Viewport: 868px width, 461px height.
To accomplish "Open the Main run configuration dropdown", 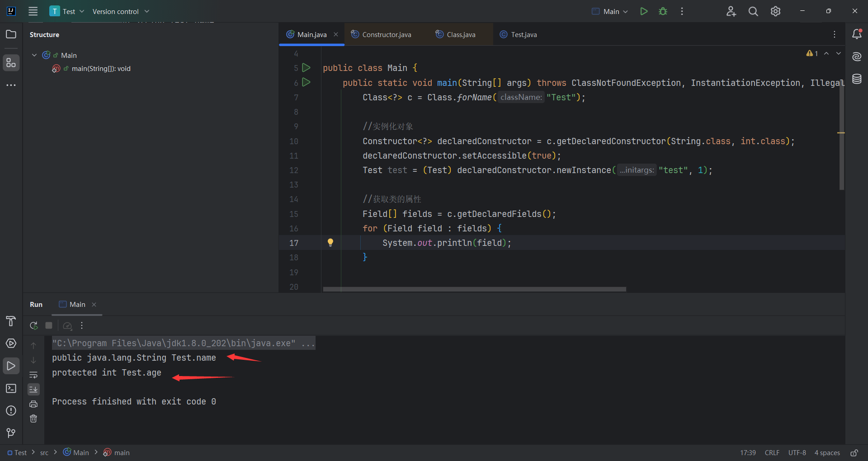I will click(610, 11).
